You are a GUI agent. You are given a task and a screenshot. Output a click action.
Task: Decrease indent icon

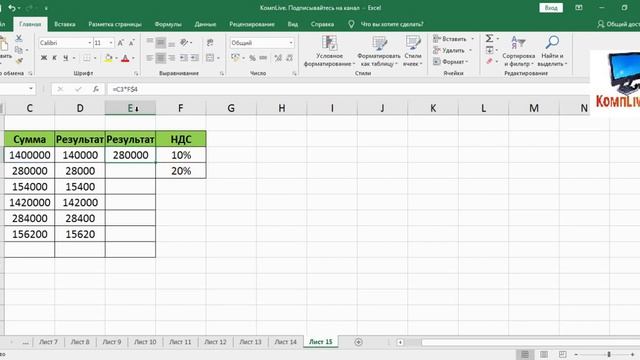184,58
